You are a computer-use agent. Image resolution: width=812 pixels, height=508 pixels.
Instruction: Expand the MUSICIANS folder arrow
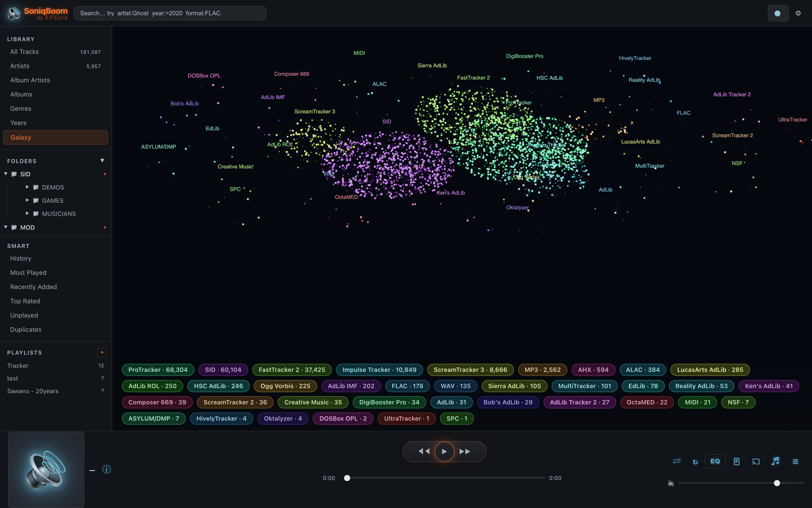[x=27, y=213]
